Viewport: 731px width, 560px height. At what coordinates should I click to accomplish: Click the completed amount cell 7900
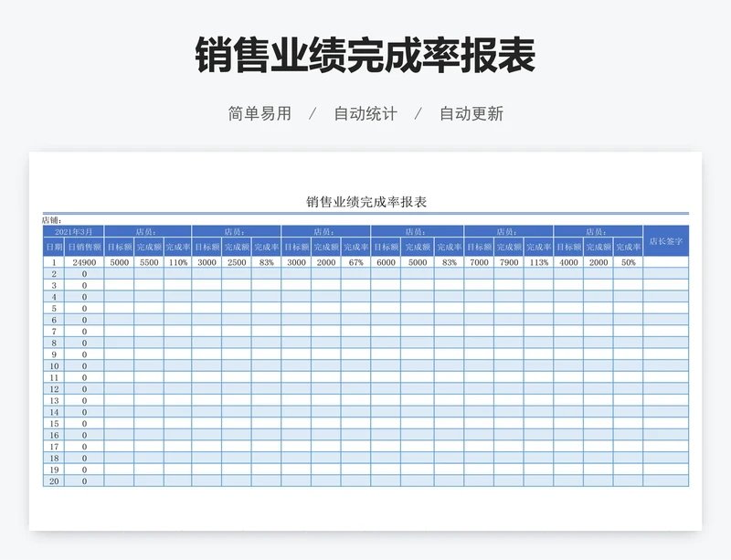(509, 262)
